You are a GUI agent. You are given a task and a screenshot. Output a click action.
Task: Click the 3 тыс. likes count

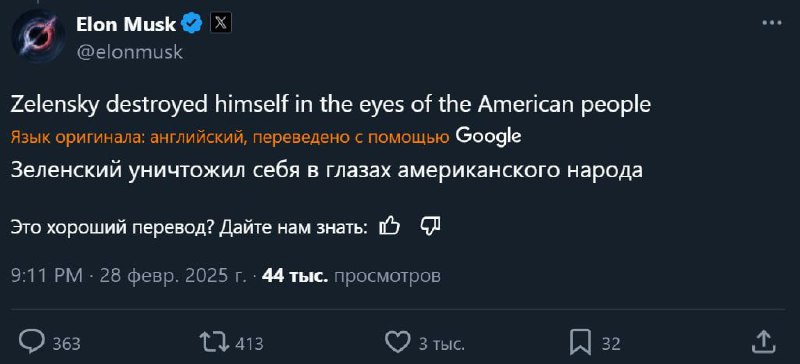tap(441, 344)
